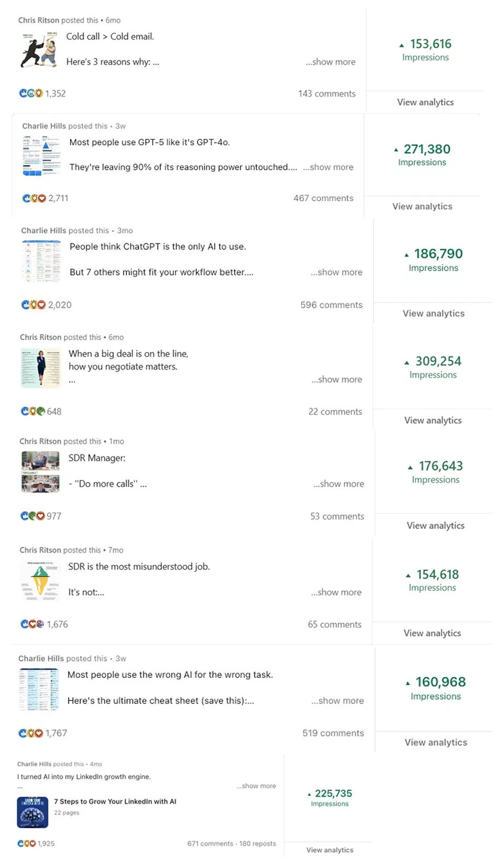The image size is (504, 866).
Task: Click reaction icons beside 648 count
Action: (x=33, y=411)
